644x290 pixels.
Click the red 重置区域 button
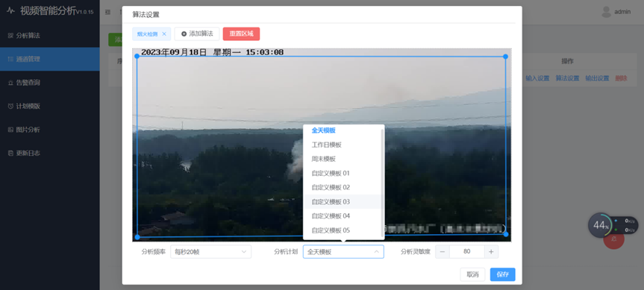coord(242,34)
